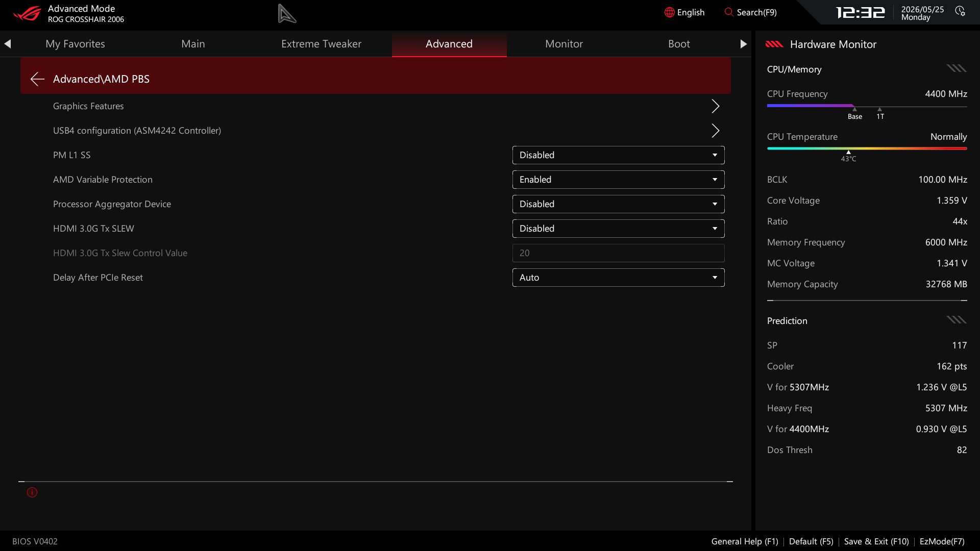Viewport: 980px width, 551px height.
Task: Click the 43°C temperature marker
Action: [848, 157]
